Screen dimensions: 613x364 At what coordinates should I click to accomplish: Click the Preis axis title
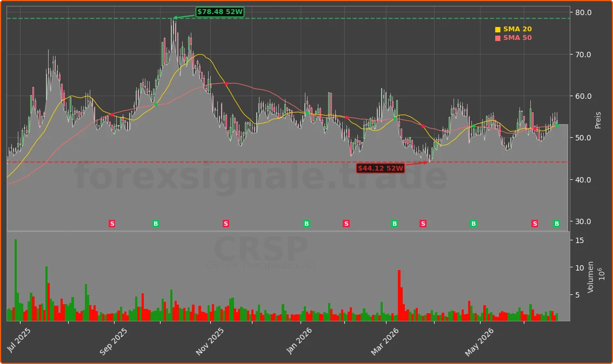click(598, 120)
